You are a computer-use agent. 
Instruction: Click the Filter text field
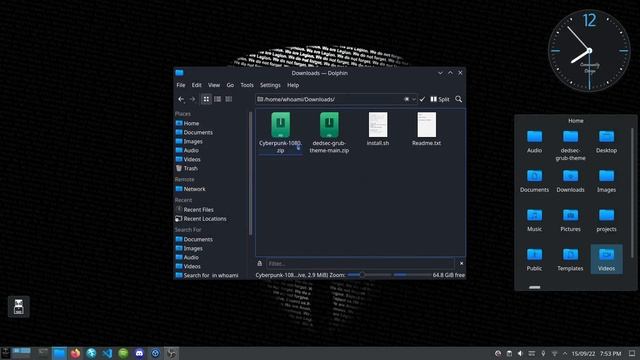point(360,264)
